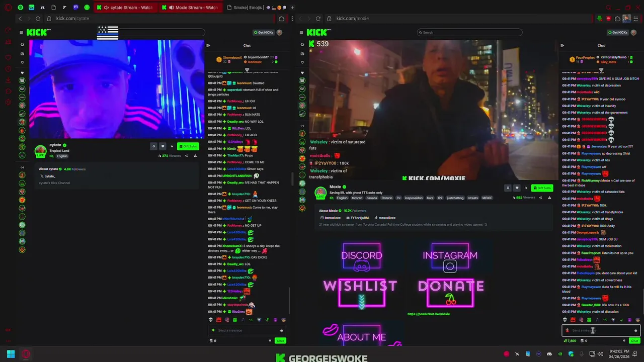This screenshot has width=644, height=362.
Task: Open chat settings gear in cytate chat
Action: [270, 341]
